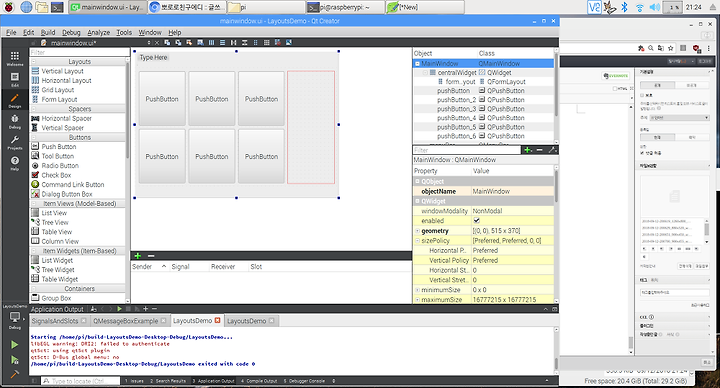720x388 pixels.
Task: Expand the maximumSize property
Action: (x=417, y=299)
